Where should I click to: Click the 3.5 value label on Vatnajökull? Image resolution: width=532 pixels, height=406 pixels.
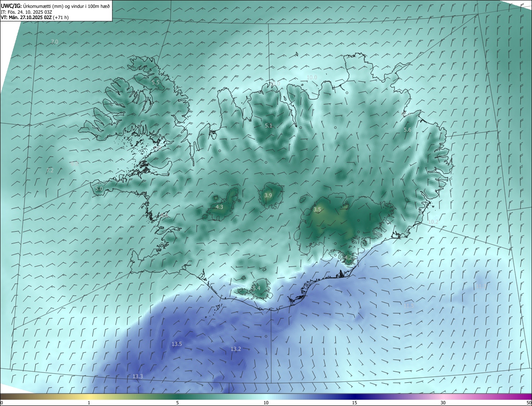tap(318, 210)
